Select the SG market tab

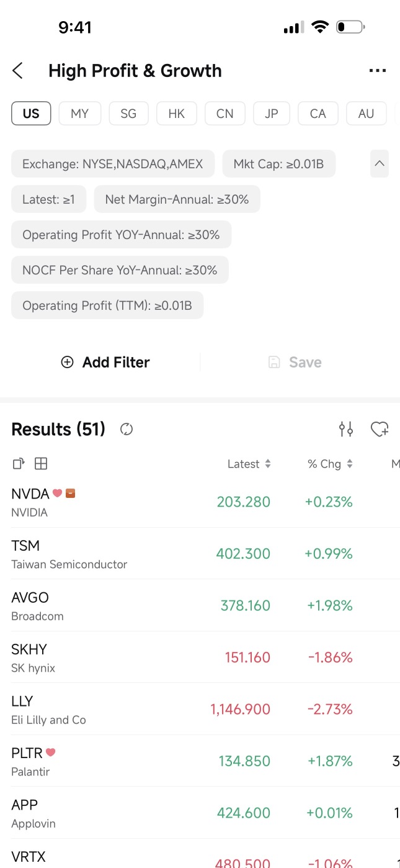[128, 114]
